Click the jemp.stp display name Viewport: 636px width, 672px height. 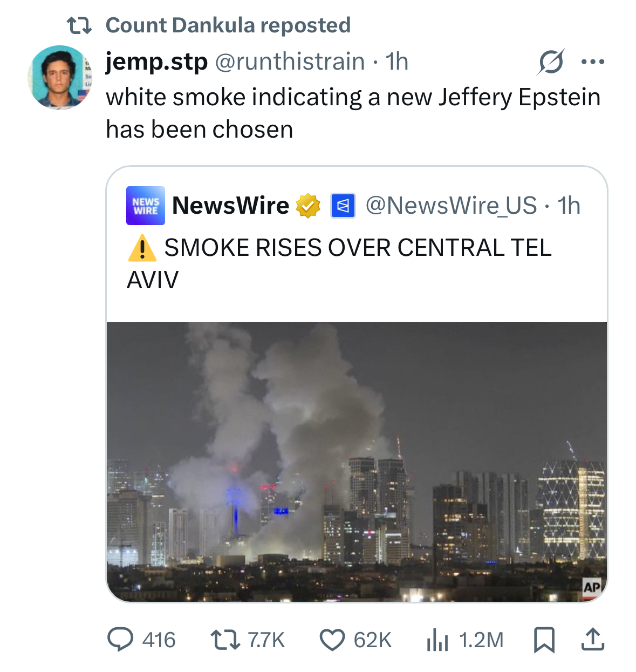[156, 62]
